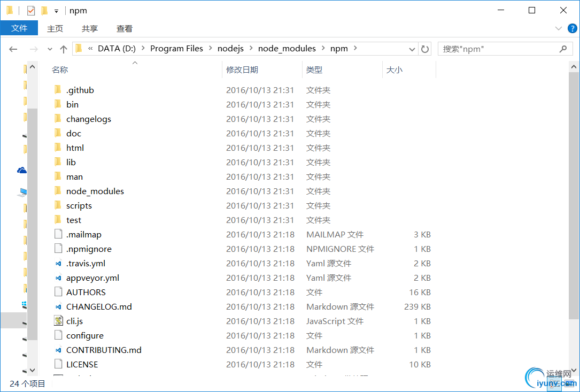Expand subfolders arrow after DATA (D:)

pos(143,49)
